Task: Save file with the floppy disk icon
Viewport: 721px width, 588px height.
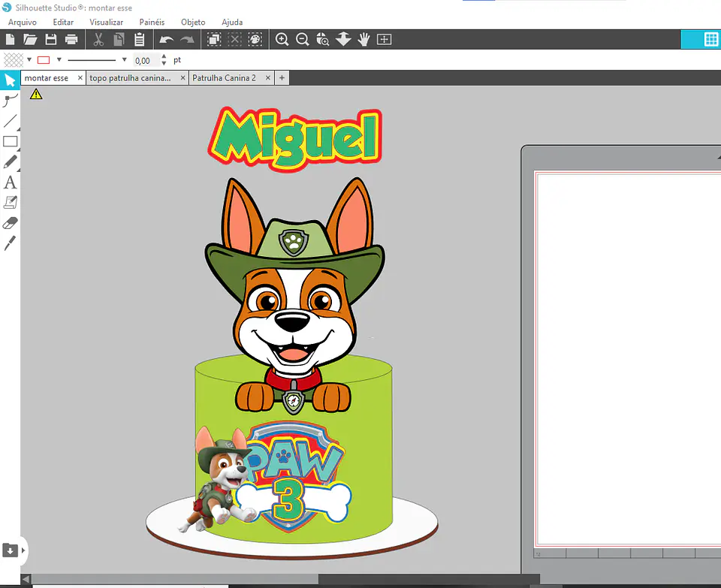Action: (x=51, y=40)
